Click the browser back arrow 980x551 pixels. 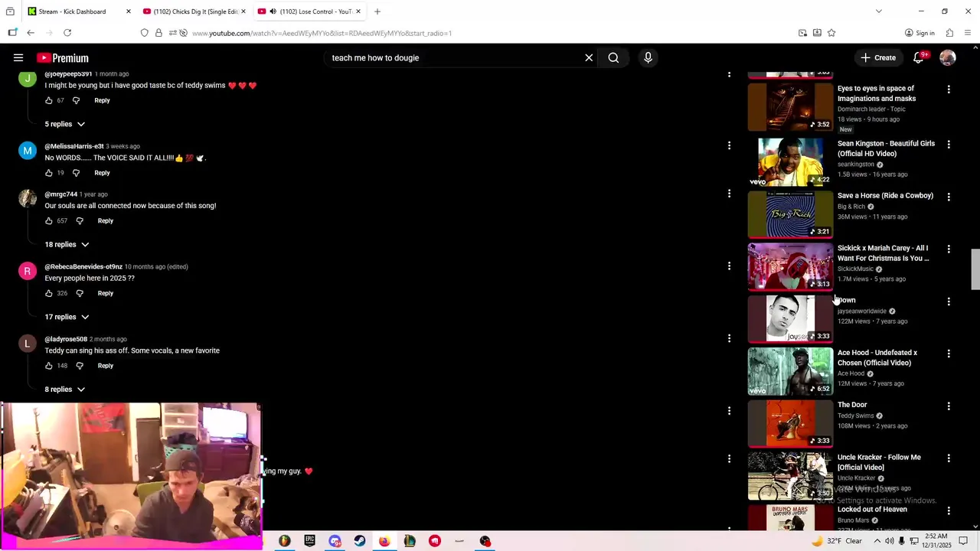(x=31, y=33)
